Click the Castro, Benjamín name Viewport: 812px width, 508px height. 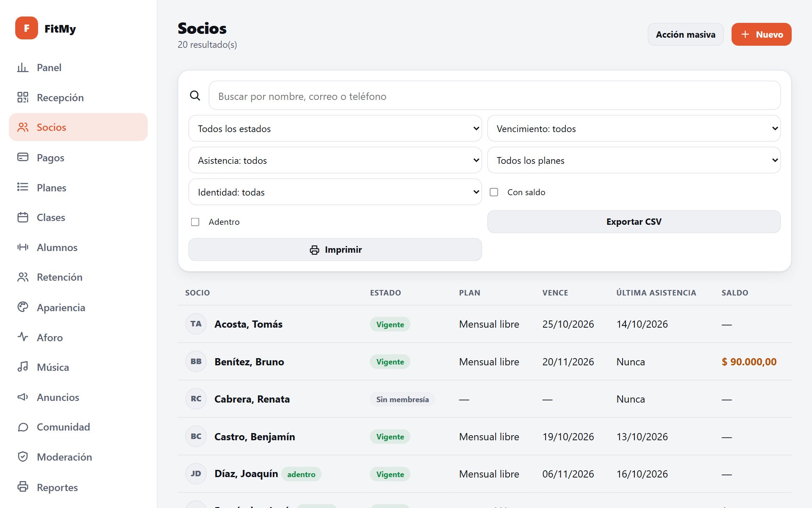(255, 436)
